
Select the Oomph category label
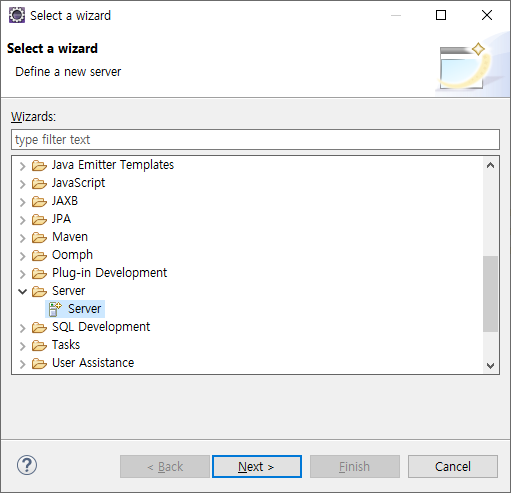point(72,255)
